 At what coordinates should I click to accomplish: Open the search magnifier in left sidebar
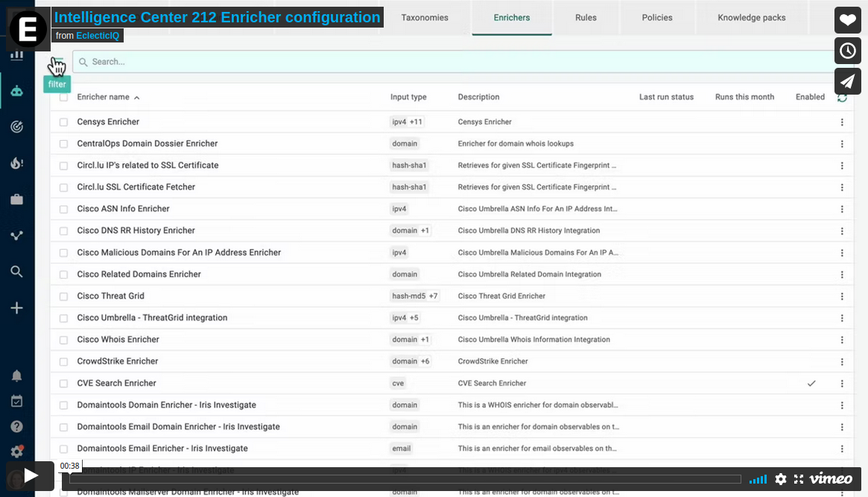[x=16, y=271]
